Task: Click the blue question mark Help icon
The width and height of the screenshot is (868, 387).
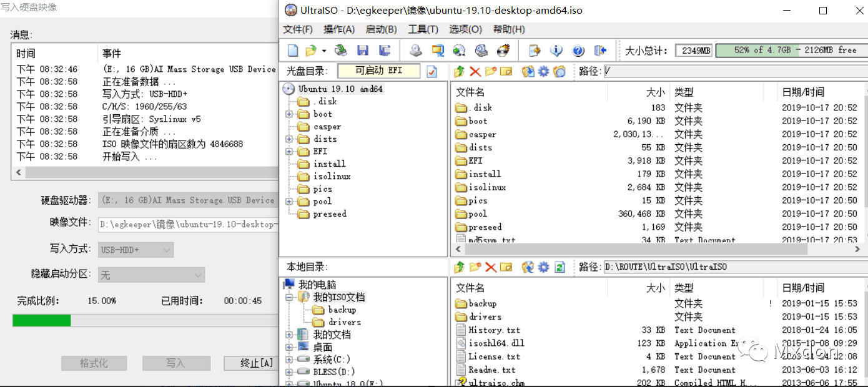Action: point(578,51)
